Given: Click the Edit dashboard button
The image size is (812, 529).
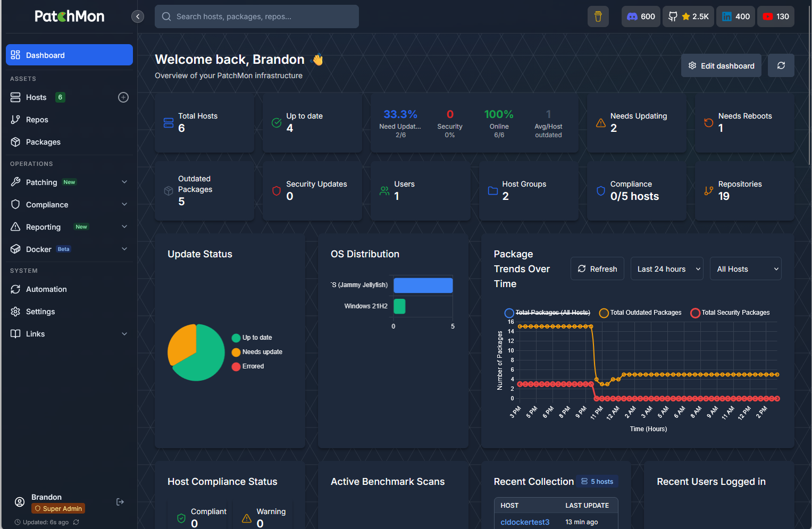Looking at the screenshot, I should click(721, 65).
